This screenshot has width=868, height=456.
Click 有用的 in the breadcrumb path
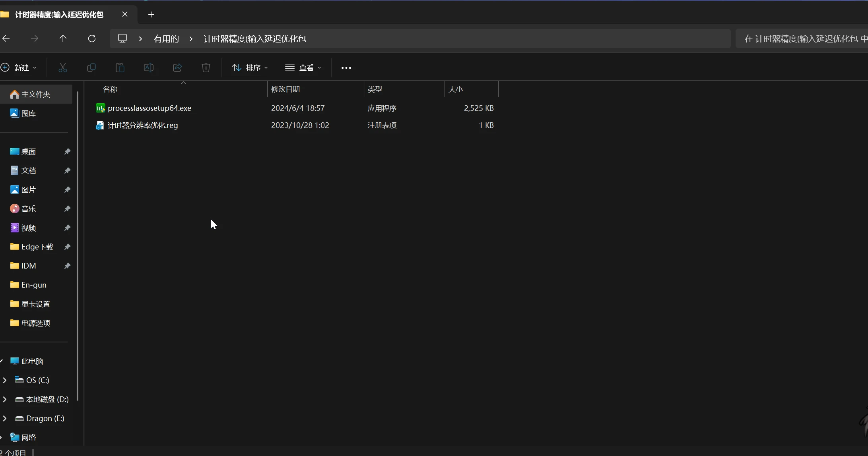point(166,39)
